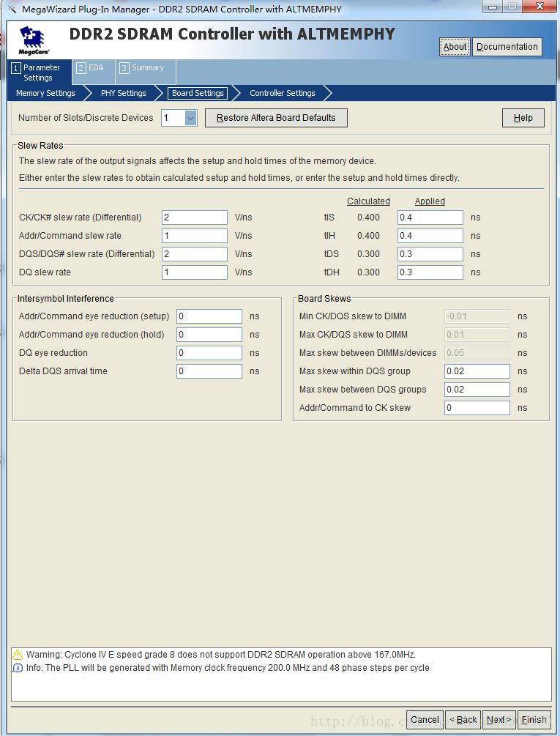Click the Intersymbol Interference group title
560x736 pixels.
click(66, 299)
